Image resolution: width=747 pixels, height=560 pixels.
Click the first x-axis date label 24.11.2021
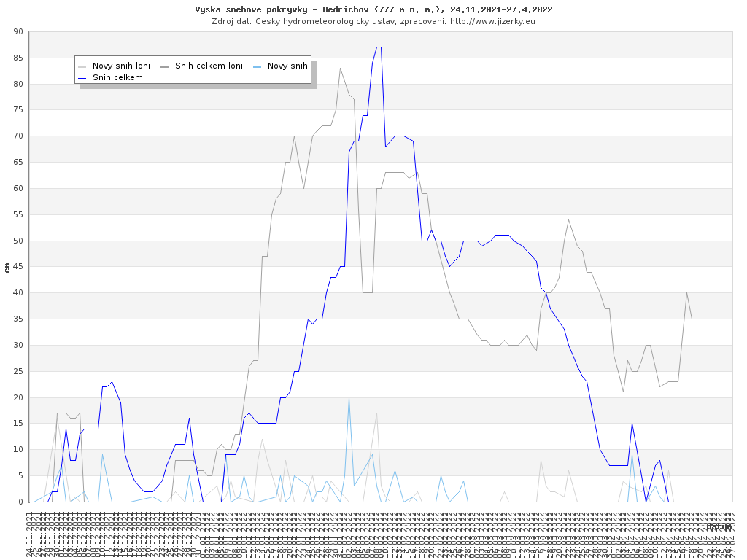point(30,534)
